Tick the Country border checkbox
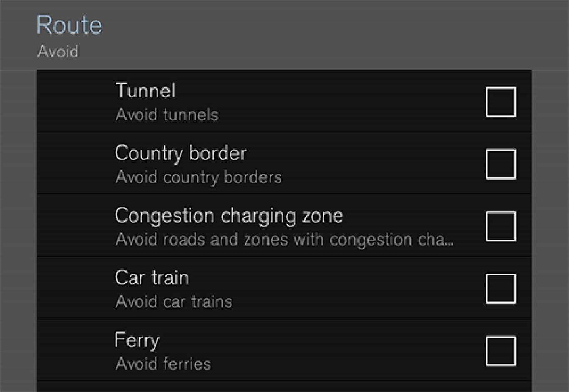Viewport: 569px width, 392px height. tap(500, 164)
